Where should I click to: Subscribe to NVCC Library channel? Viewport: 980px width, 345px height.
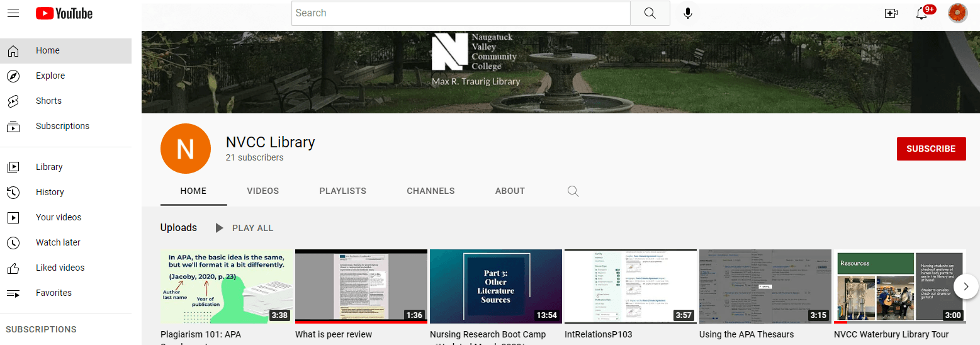tap(931, 149)
